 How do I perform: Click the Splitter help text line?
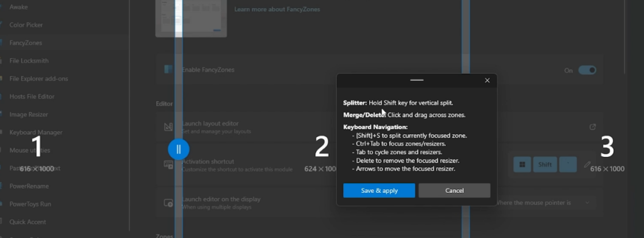click(x=398, y=103)
